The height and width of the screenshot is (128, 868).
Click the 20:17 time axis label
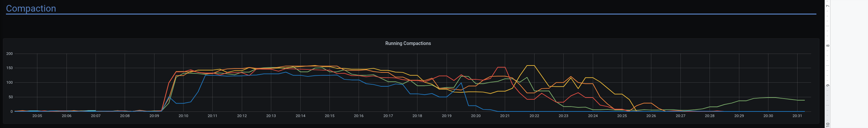[388, 116]
